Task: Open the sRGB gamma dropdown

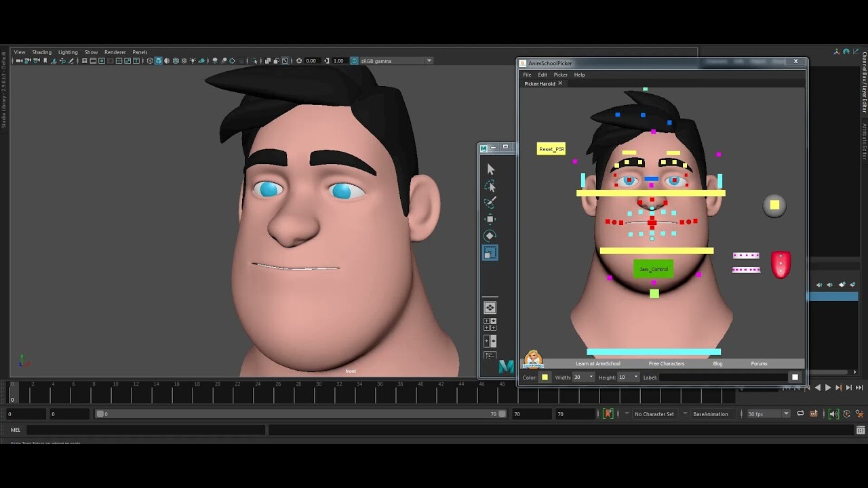Action: pyautogui.click(x=430, y=60)
